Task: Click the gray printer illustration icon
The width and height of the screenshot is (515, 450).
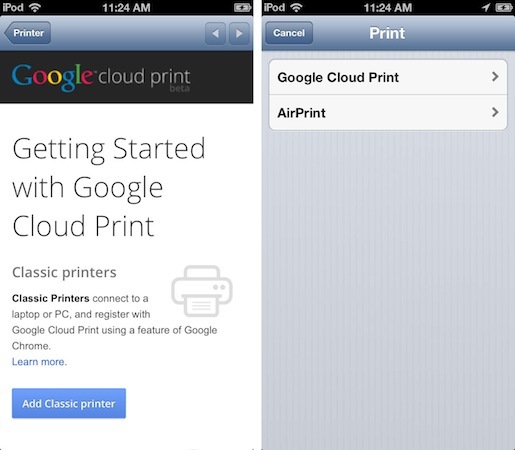Action: [202, 291]
